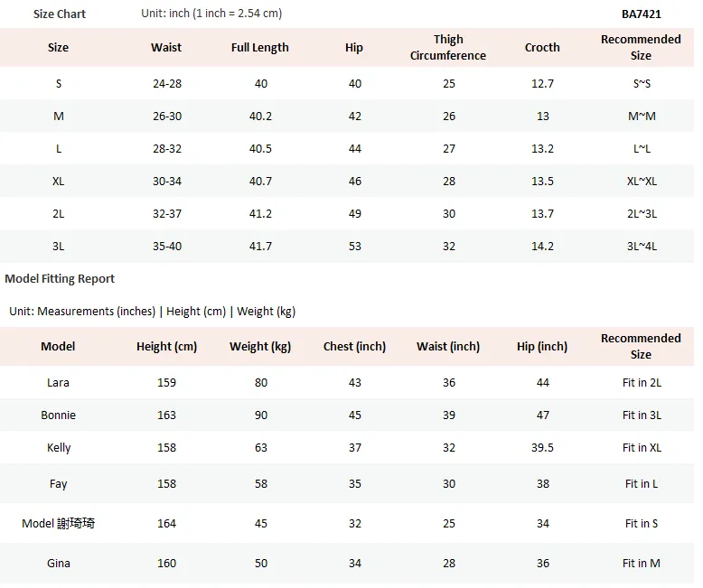
Task: Click the Thigh Circumference header
Action: 448,48
